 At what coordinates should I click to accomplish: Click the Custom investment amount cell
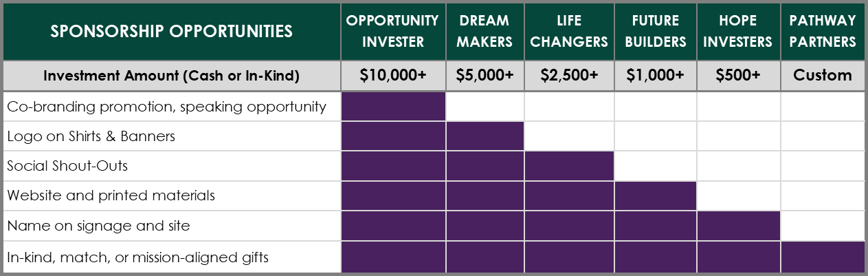tap(823, 76)
